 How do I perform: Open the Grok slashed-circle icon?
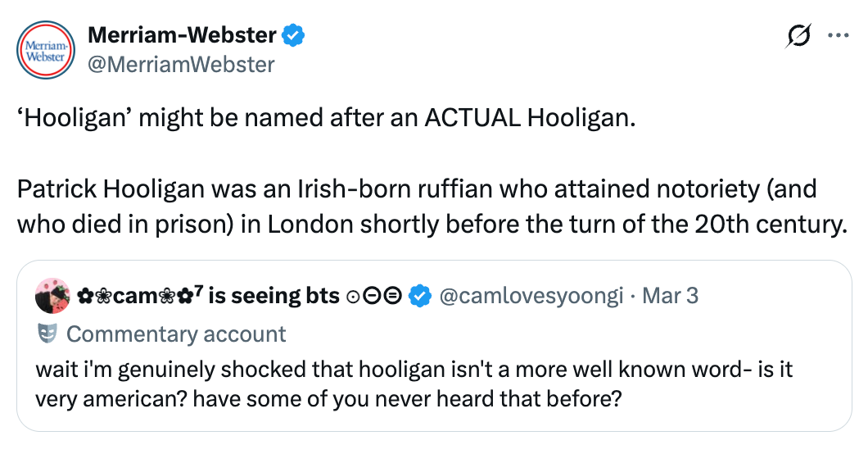(x=798, y=35)
